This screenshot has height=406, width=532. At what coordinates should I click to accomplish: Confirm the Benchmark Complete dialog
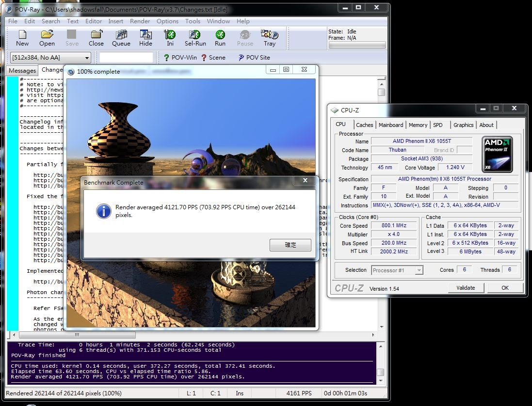coord(290,245)
